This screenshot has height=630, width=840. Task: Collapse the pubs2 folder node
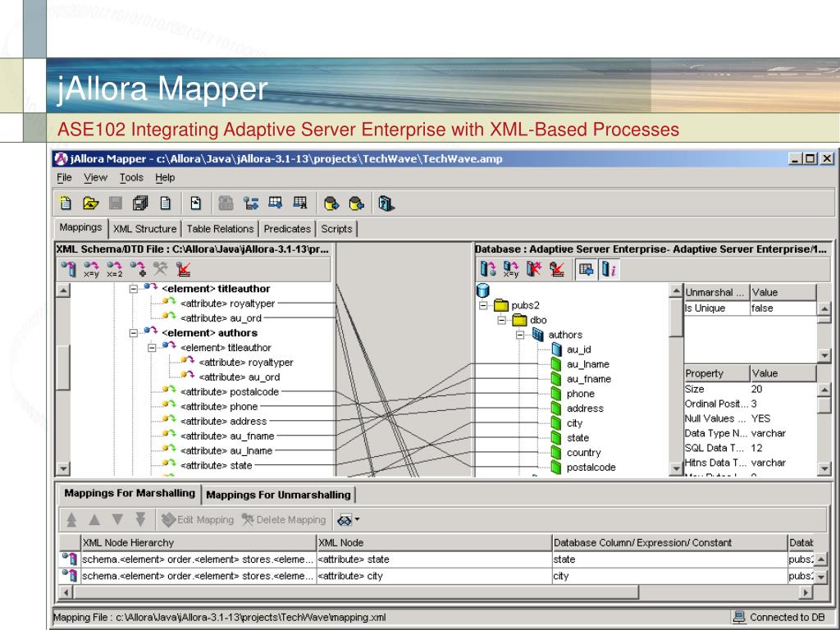coord(483,305)
